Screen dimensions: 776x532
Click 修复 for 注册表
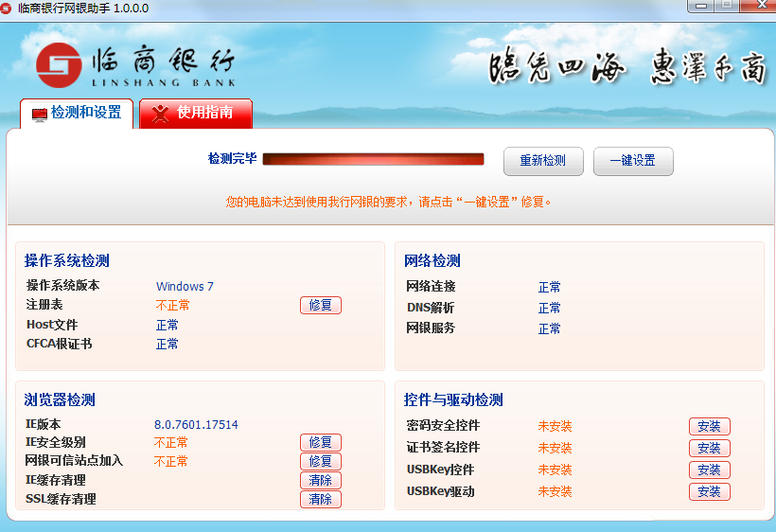click(321, 306)
